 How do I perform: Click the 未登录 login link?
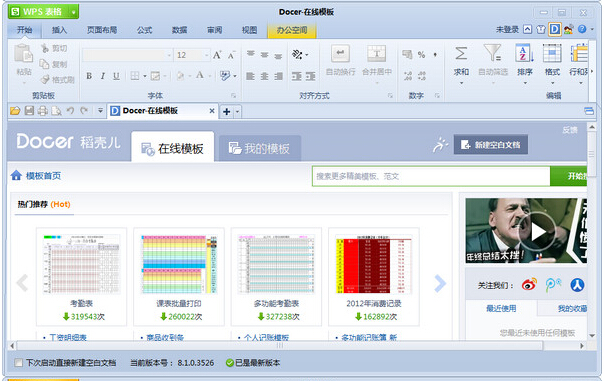507,29
